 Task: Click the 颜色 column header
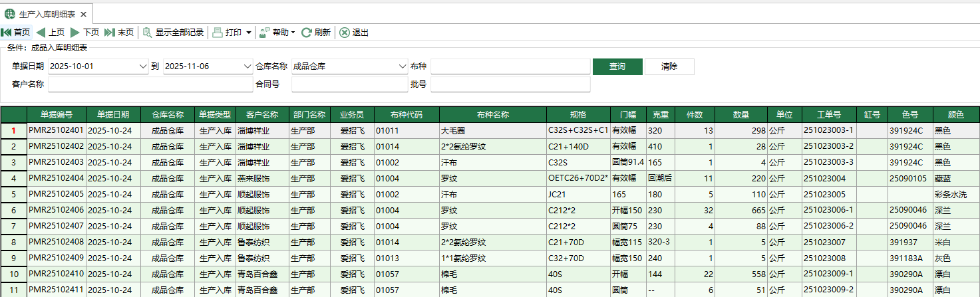[956, 114]
